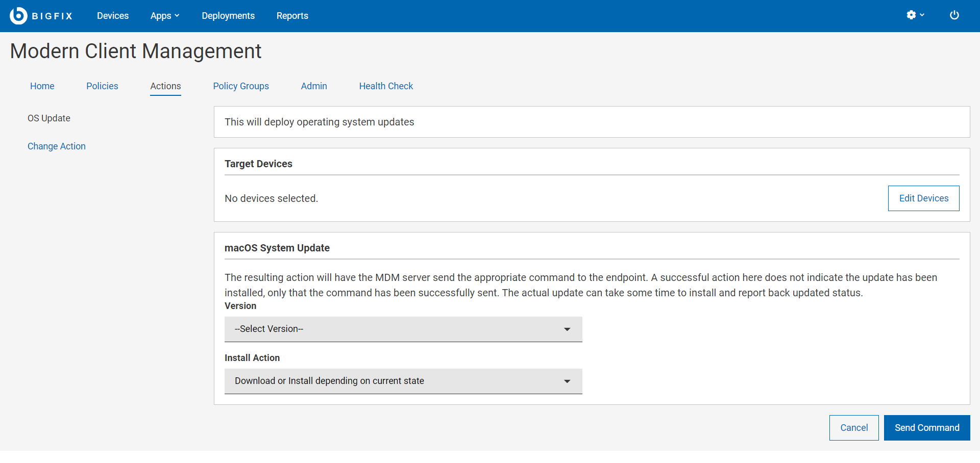Switch to the Home tab

pyautogui.click(x=42, y=86)
